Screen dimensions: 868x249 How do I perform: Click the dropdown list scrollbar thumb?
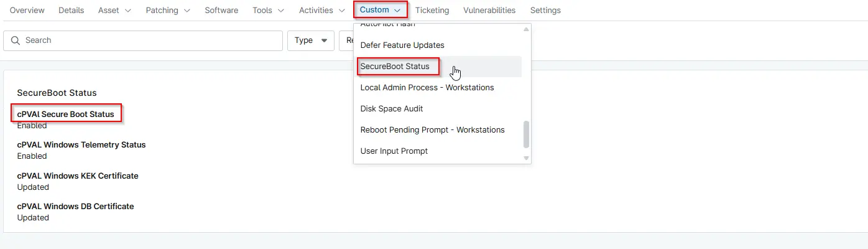click(526, 134)
